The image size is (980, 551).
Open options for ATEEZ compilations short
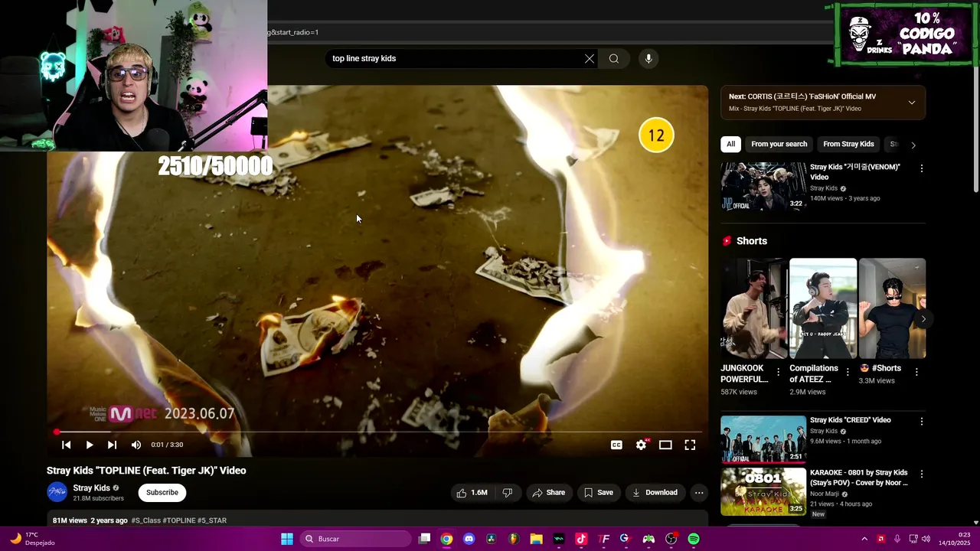pyautogui.click(x=848, y=372)
